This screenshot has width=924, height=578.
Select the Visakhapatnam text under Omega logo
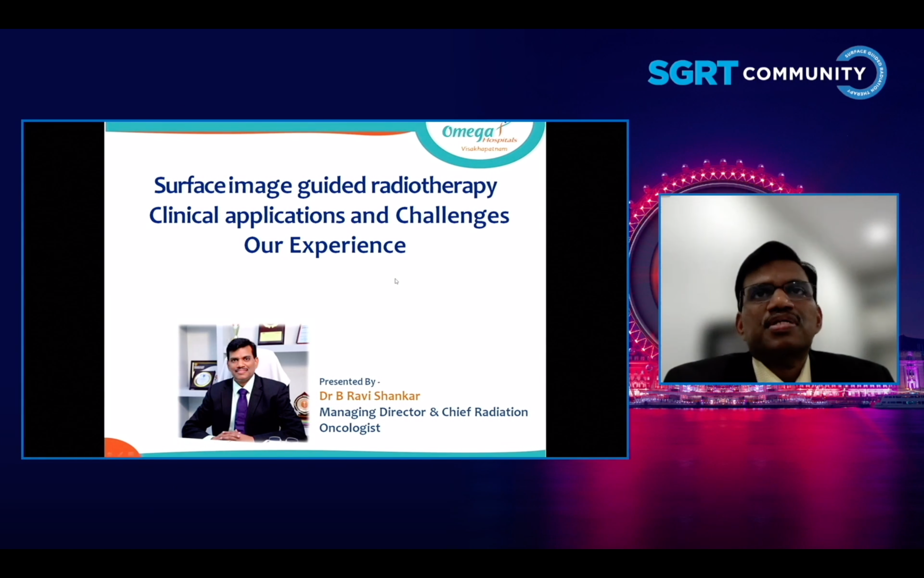click(484, 149)
